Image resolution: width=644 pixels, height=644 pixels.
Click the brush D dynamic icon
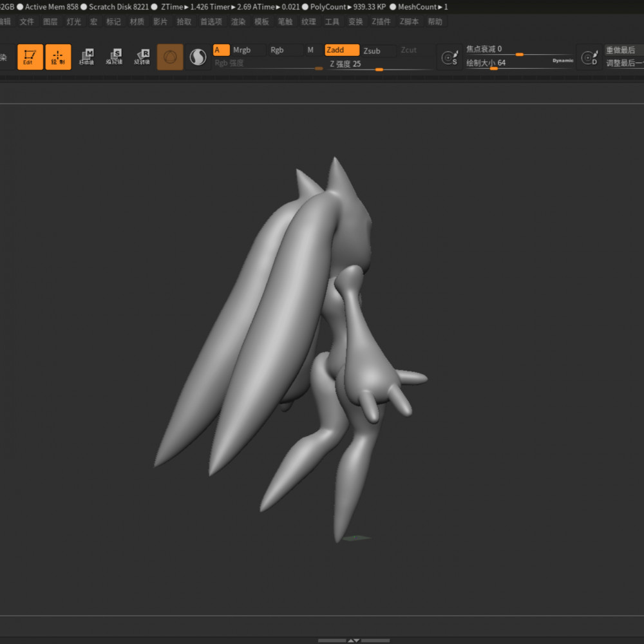tap(589, 57)
